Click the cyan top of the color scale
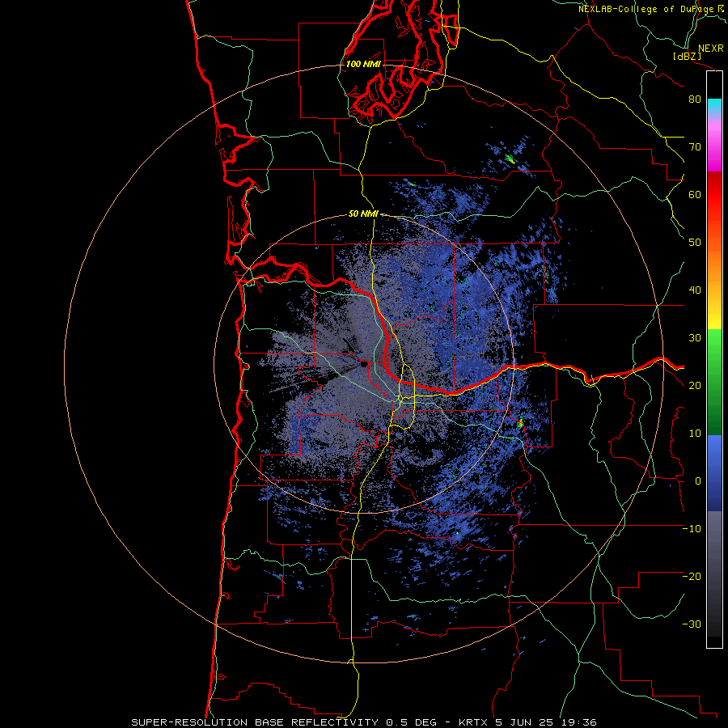This screenshot has width=728, height=728. (x=714, y=106)
